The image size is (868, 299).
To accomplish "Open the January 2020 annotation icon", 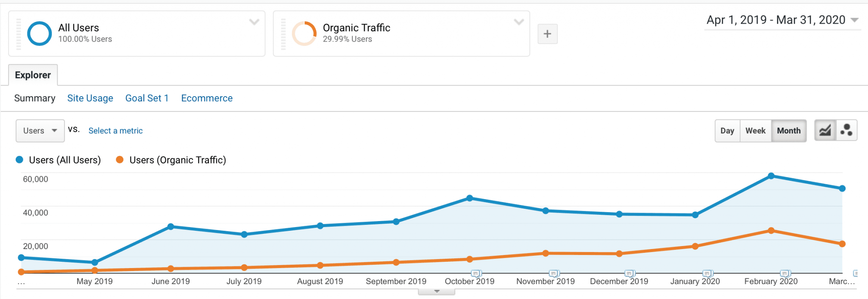I will click(x=707, y=274).
